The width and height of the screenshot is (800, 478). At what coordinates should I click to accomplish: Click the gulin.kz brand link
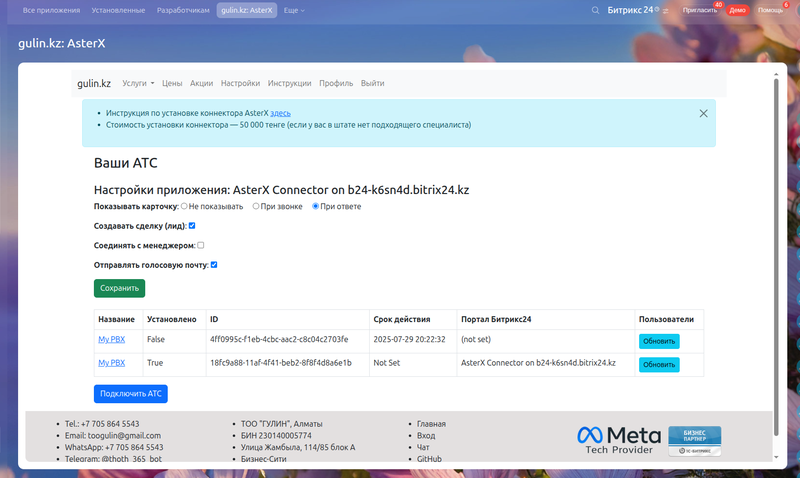pos(94,83)
